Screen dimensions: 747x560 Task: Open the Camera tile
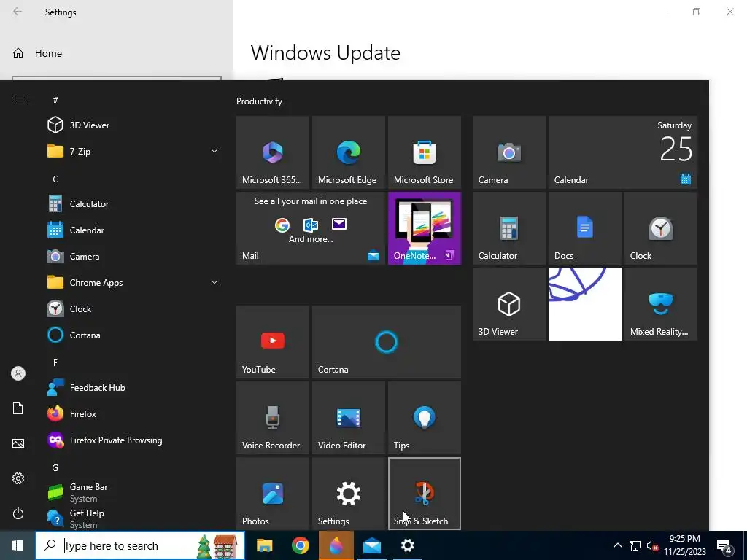click(508, 152)
